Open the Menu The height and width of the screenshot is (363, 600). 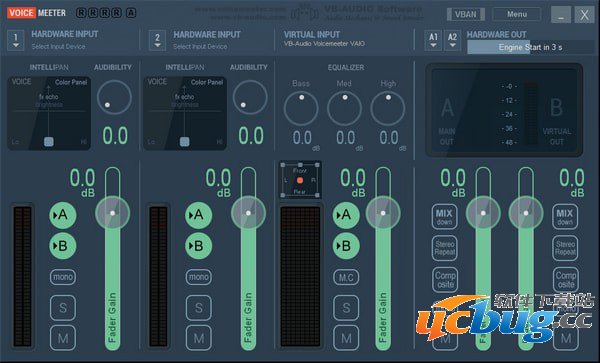point(517,14)
